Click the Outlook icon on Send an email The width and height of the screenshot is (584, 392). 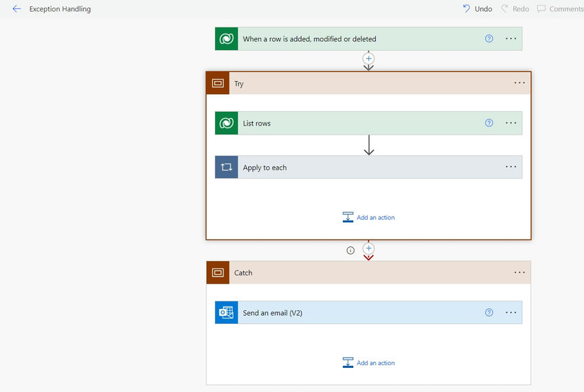point(227,312)
